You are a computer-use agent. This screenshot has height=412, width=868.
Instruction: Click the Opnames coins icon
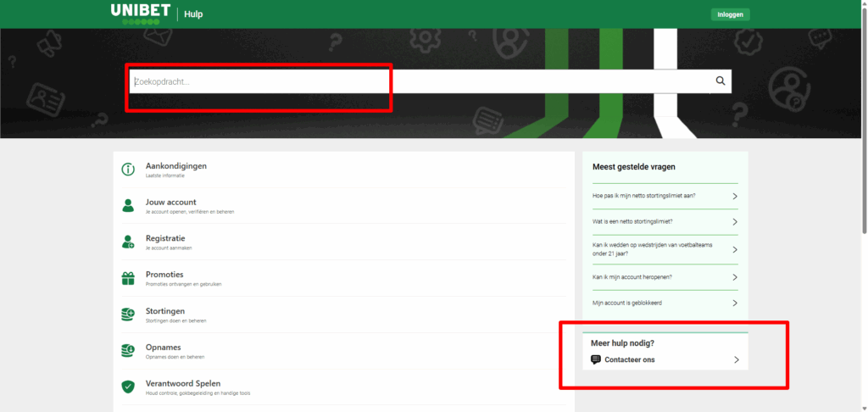click(x=128, y=351)
